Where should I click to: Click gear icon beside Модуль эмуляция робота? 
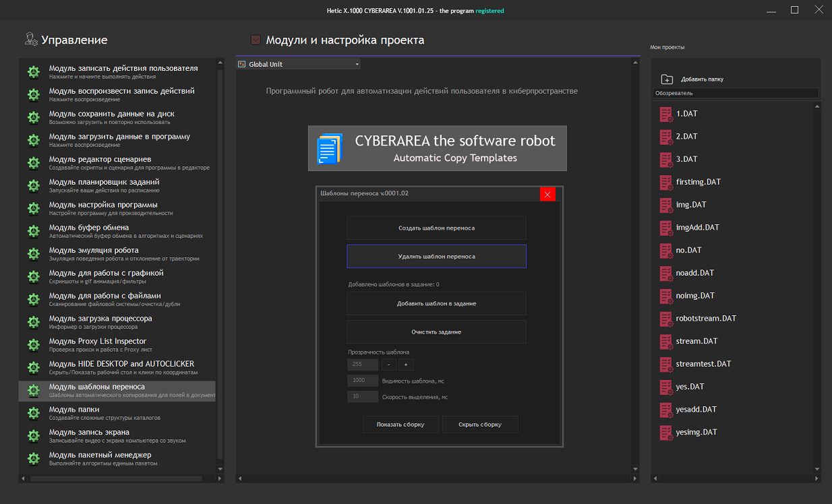tap(33, 254)
